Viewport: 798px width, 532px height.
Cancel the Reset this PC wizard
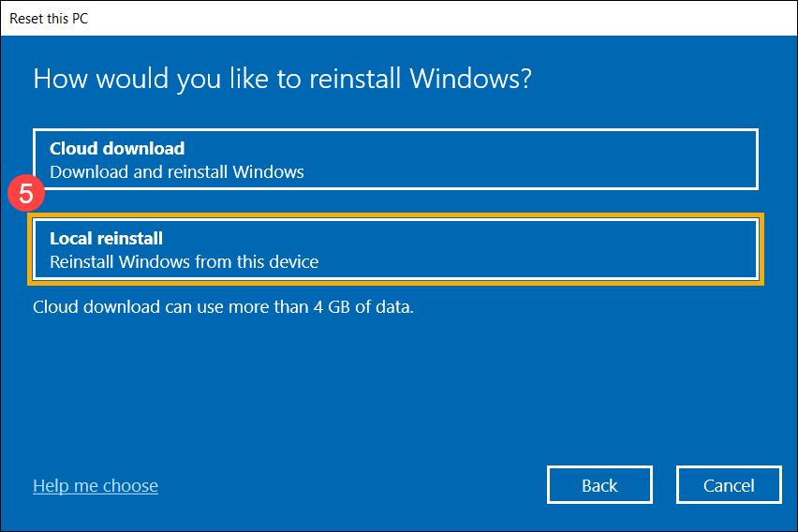[729, 485]
